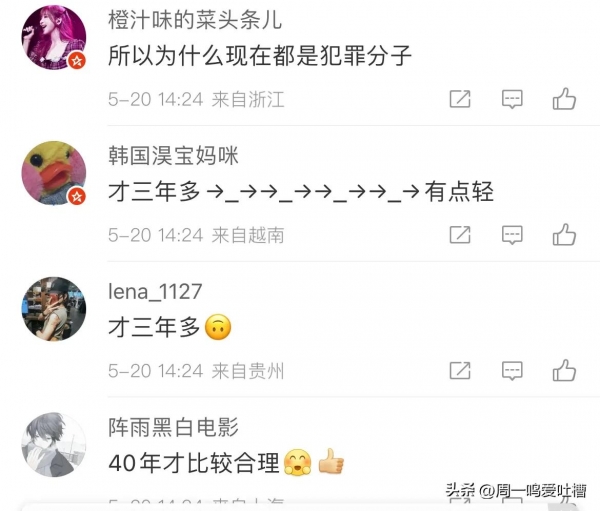600x511 pixels.
Task: Visit username 阵雨黑白电影
Action: click(173, 427)
